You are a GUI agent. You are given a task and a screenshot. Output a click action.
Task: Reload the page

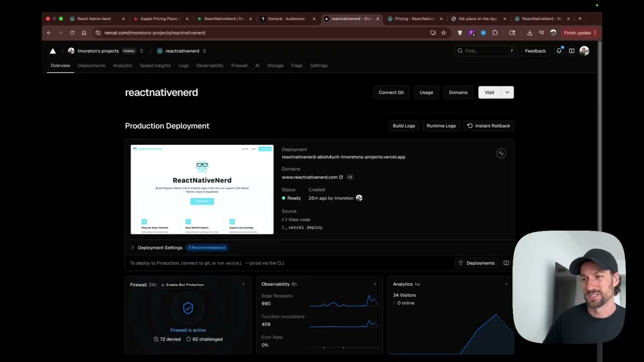point(72,33)
